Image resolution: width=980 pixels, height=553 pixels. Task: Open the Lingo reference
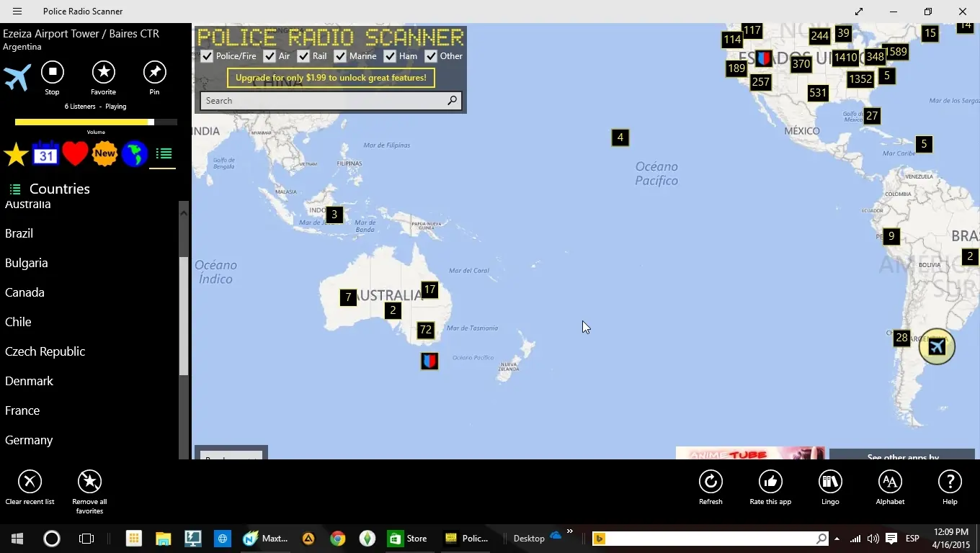830,488
